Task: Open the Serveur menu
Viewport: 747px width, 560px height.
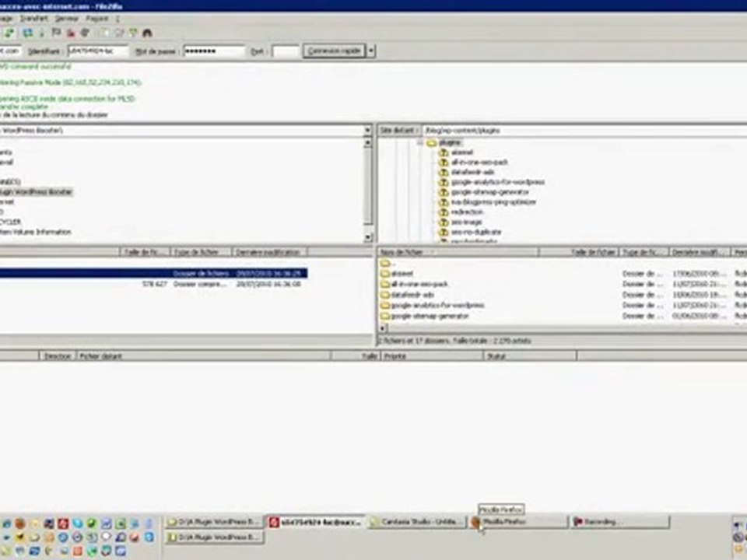Action: (67, 19)
